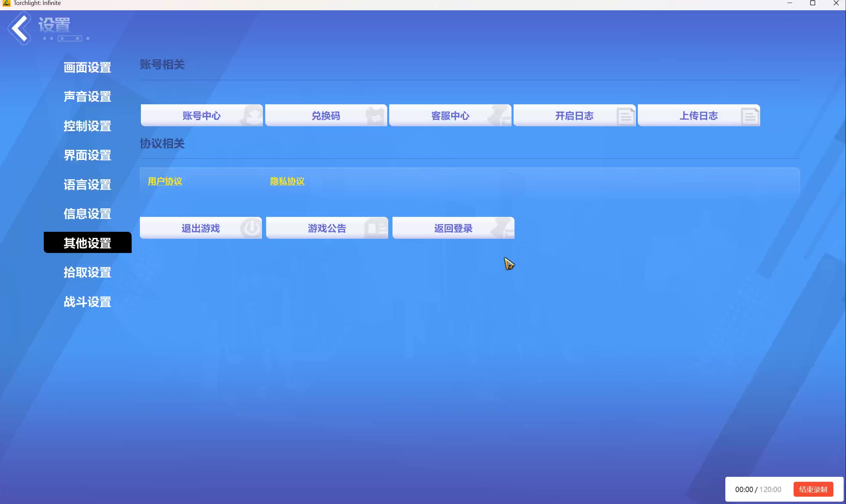Screen dimensions: 846x504
Task: Click the 兑换码 redeem code button
Action: coord(326,116)
